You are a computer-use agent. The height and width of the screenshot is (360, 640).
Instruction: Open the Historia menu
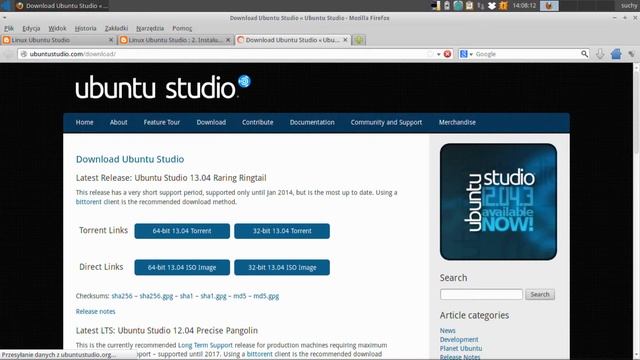(x=85, y=28)
